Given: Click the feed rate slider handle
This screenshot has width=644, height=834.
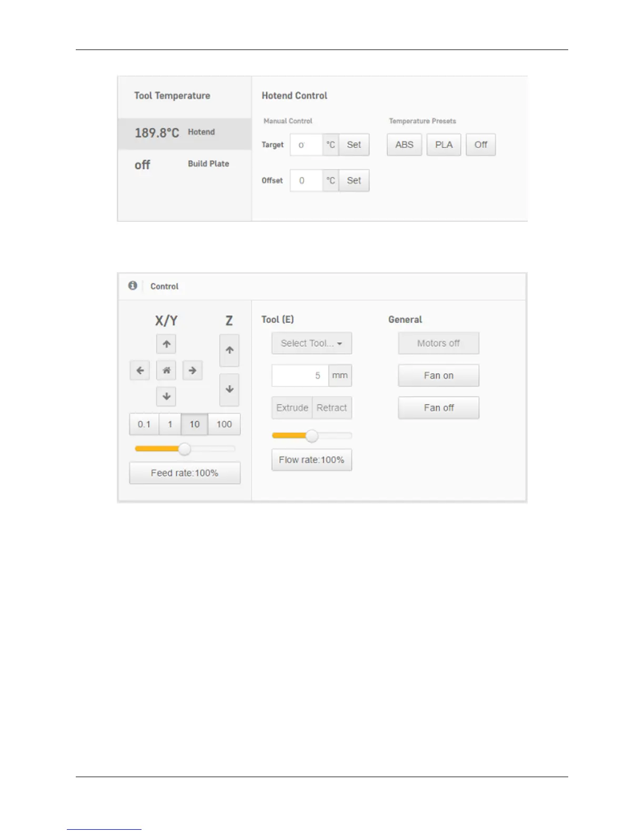Looking at the screenshot, I should click(184, 449).
